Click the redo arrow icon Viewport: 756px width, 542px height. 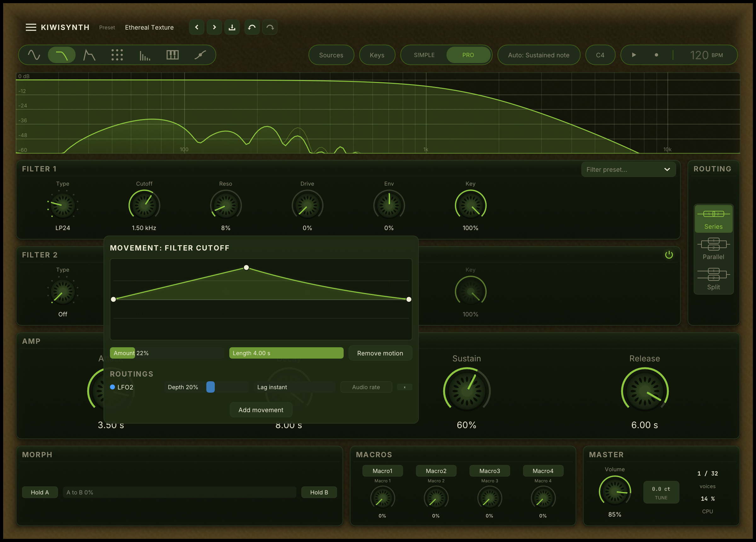click(270, 27)
